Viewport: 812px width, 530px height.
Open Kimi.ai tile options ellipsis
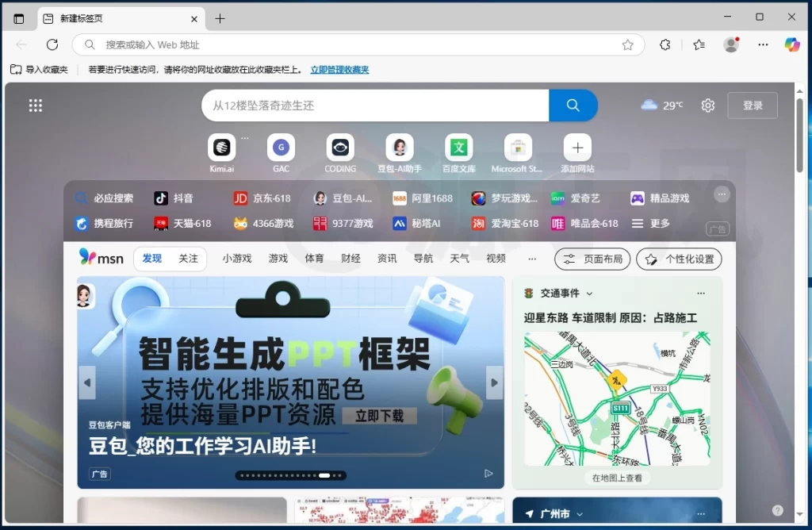pos(245,138)
